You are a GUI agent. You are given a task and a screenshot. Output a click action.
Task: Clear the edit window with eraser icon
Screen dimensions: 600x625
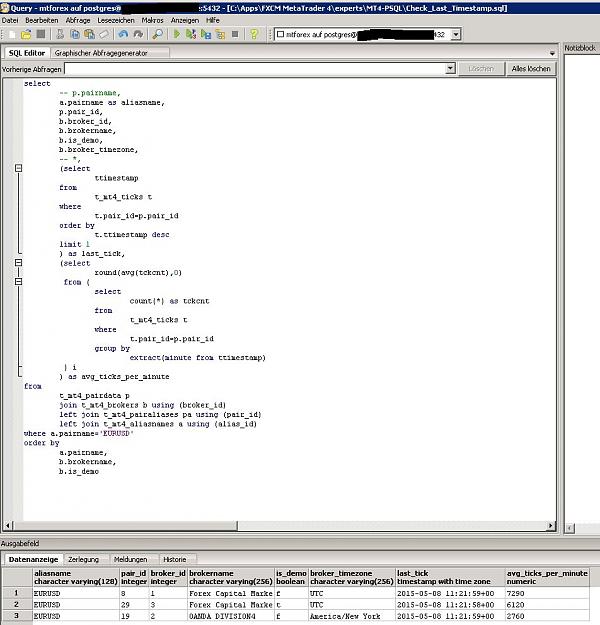[x=104, y=35]
